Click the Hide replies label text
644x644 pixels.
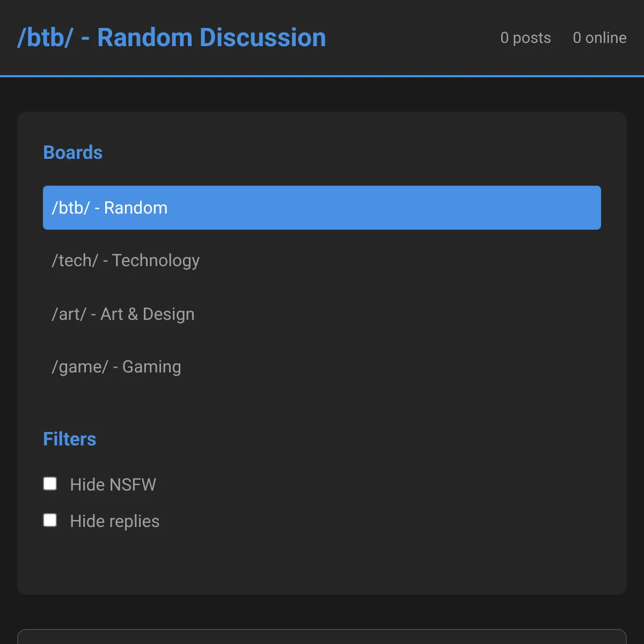115,521
